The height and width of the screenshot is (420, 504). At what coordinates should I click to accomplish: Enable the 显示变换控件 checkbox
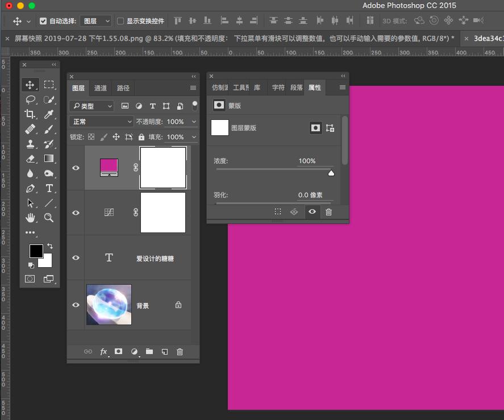(120, 21)
